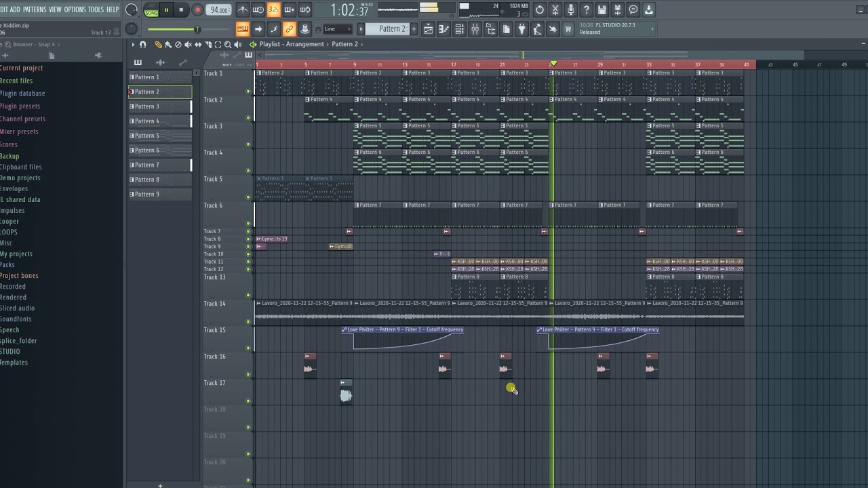Open the help question mark icon
The height and width of the screenshot is (488, 868).
(x=587, y=9)
